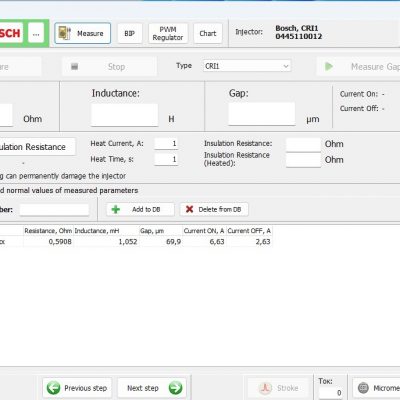Click the ellipsis button next to Bosch logo

click(36, 33)
